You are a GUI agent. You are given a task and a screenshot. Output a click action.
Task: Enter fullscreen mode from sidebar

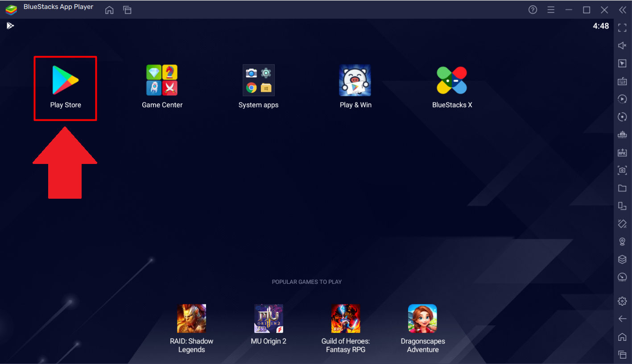click(x=622, y=28)
